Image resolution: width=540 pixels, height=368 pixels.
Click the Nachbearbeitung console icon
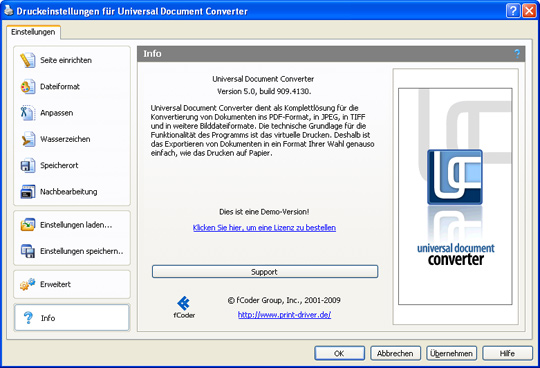click(28, 192)
